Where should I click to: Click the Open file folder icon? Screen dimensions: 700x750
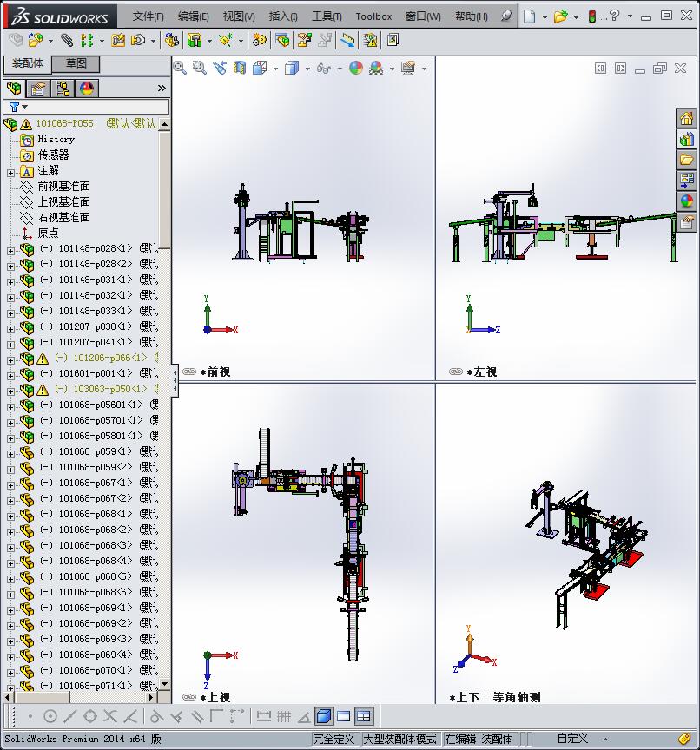tap(560, 16)
